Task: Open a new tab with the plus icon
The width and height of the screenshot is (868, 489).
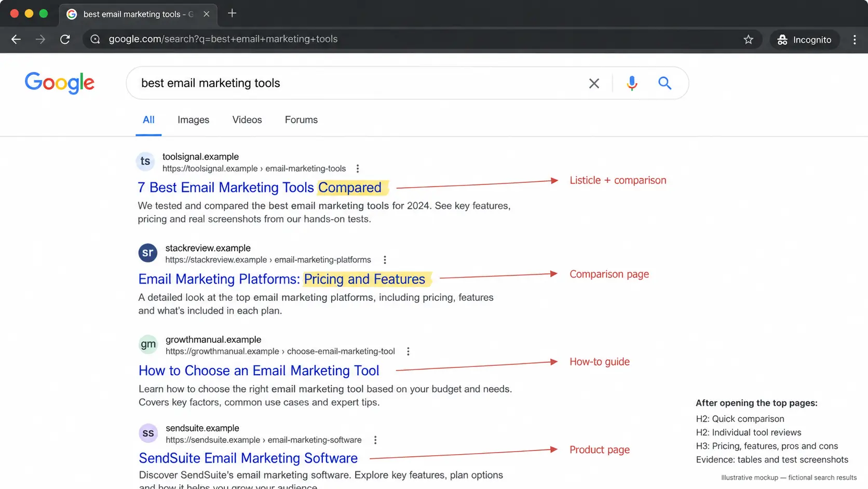Action: (232, 14)
